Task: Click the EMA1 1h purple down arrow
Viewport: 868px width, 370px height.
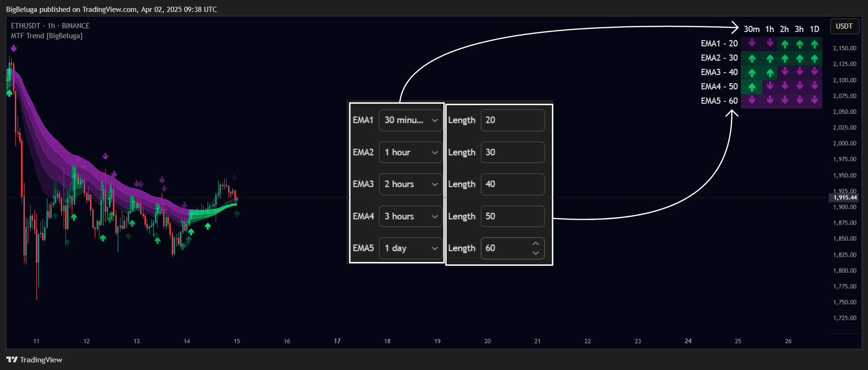Action: tap(770, 43)
